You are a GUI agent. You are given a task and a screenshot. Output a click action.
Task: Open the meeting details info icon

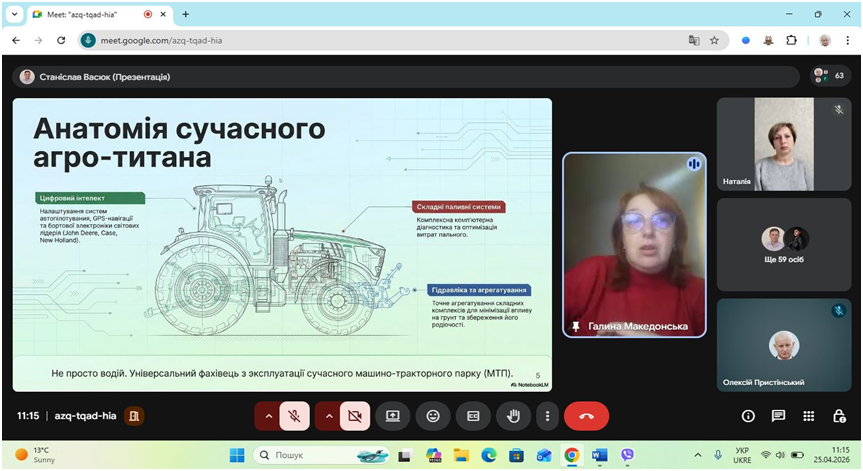tap(748, 416)
